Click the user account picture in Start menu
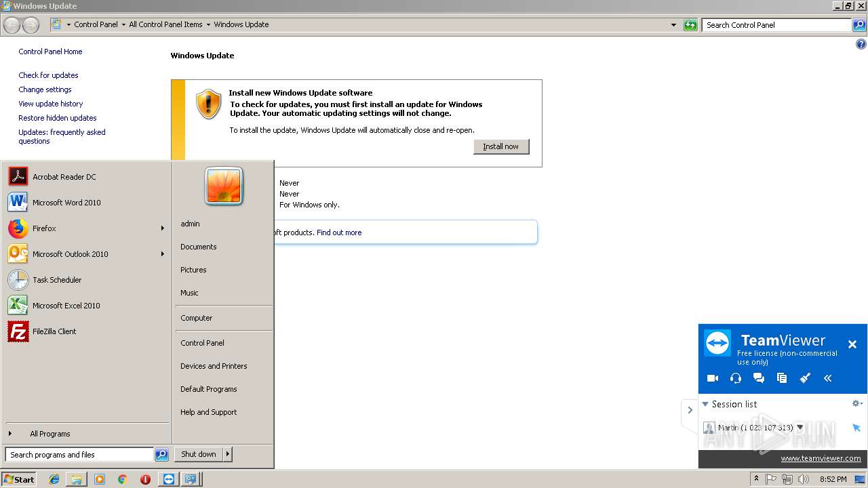 click(224, 186)
